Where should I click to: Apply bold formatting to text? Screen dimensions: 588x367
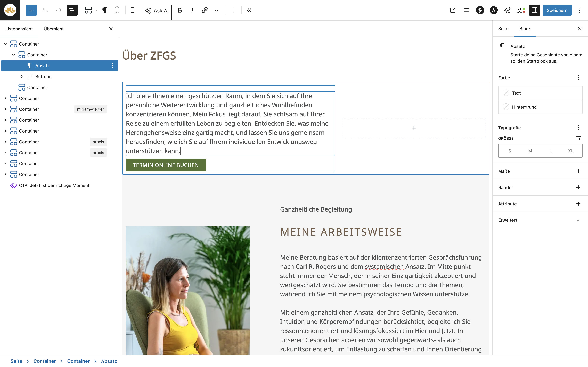(x=180, y=10)
